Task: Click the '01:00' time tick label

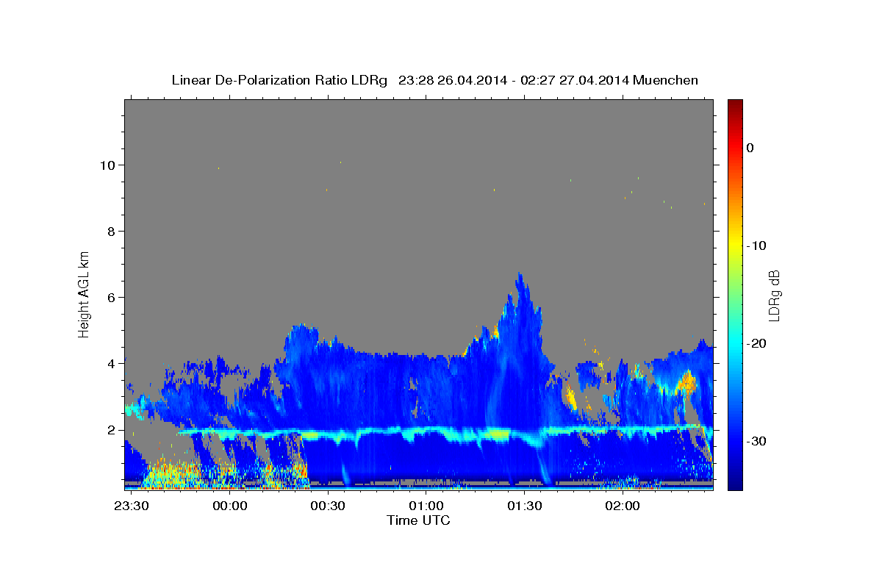Action: coord(426,506)
